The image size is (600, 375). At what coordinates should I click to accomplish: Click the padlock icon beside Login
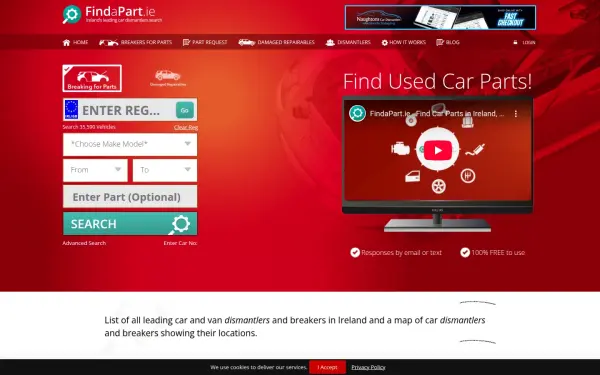click(515, 42)
